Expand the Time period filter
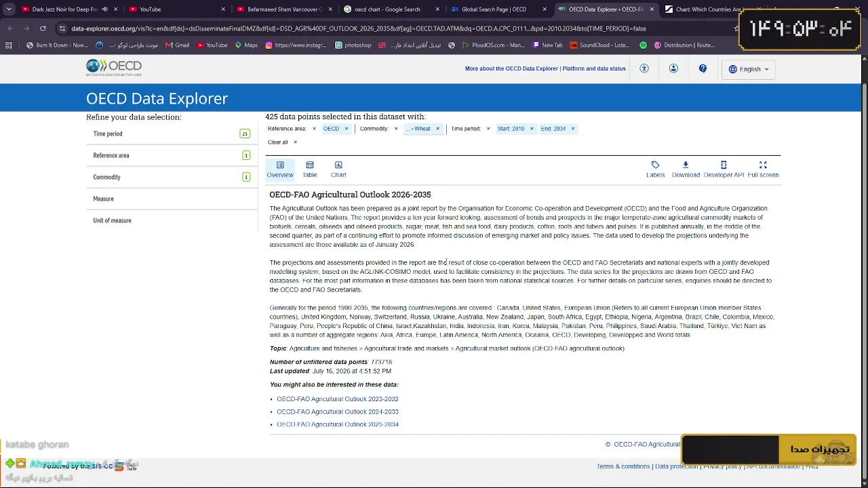This screenshot has width=868, height=488. pos(172,134)
